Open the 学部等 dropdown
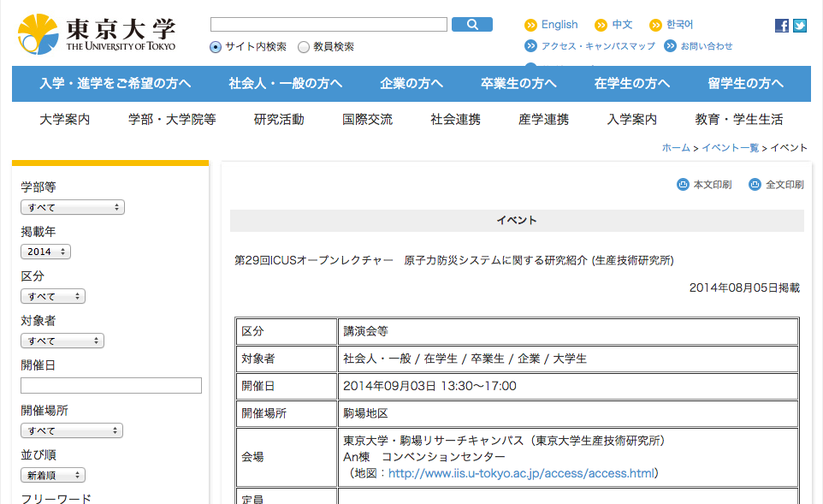This screenshot has width=823, height=504. click(x=73, y=207)
